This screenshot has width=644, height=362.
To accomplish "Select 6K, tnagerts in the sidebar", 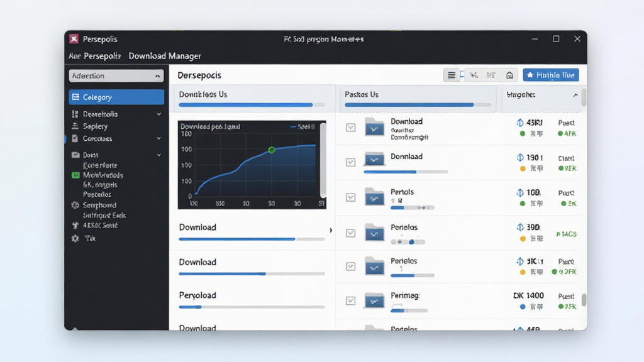I will (x=100, y=185).
